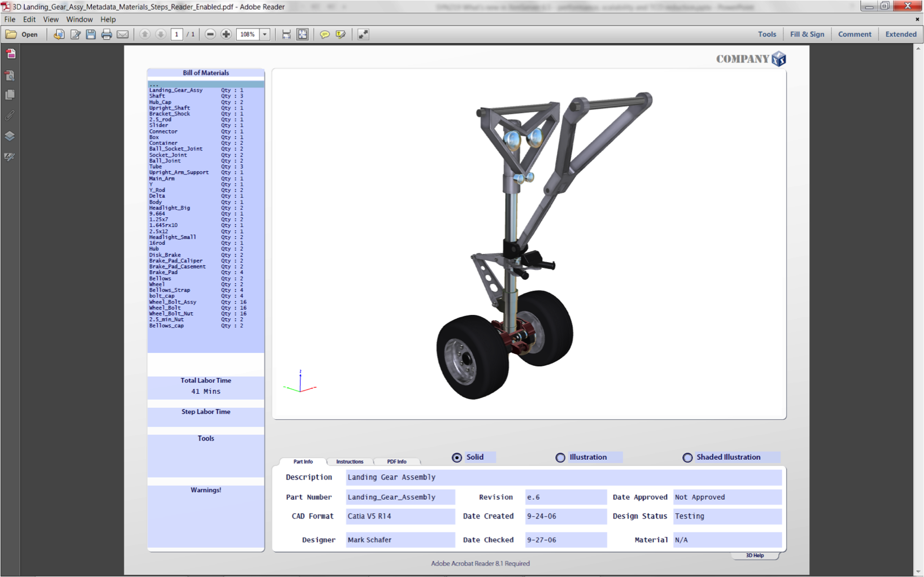Image resolution: width=924 pixels, height=577 pixels.
Task: Select Hub_Cap in the Bill of Materials
Action: click(161, 102)
